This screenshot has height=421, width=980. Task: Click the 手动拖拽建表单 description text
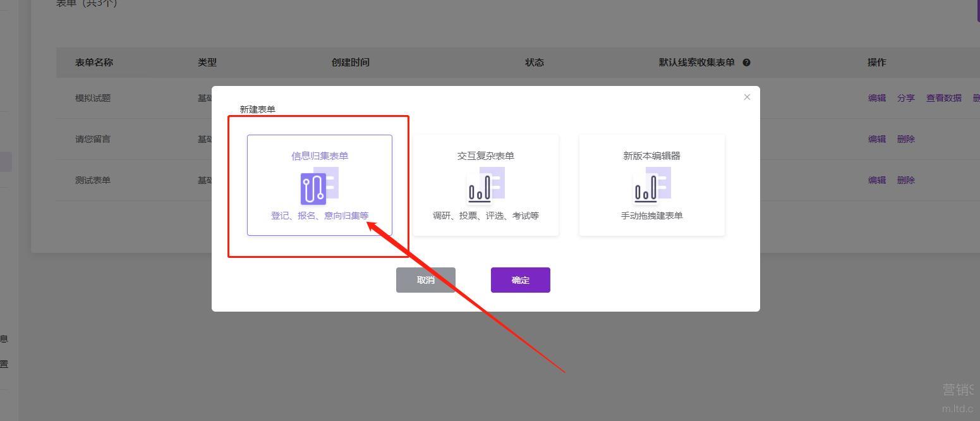pyautogui.click(x=651, y=216)
